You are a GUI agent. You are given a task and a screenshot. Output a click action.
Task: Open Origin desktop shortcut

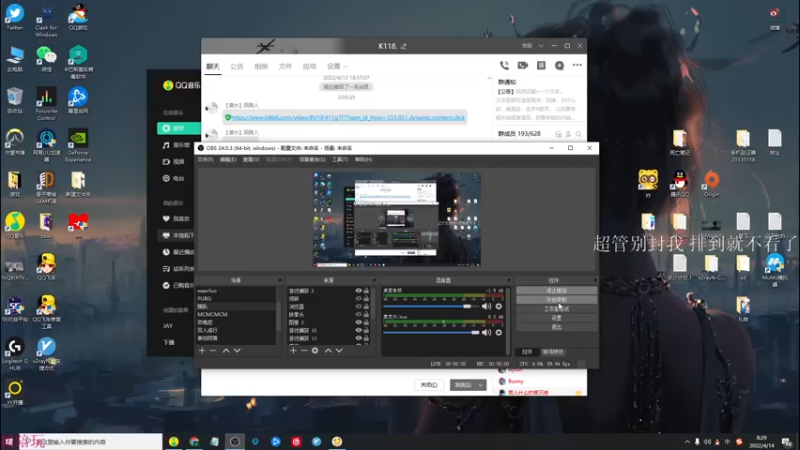[711, 184]
